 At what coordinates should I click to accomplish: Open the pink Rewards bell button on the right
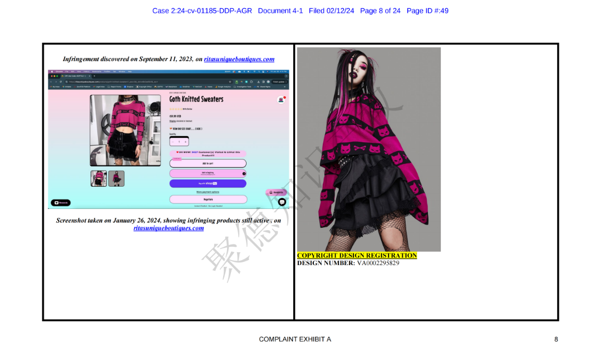[x=276, y=192]
